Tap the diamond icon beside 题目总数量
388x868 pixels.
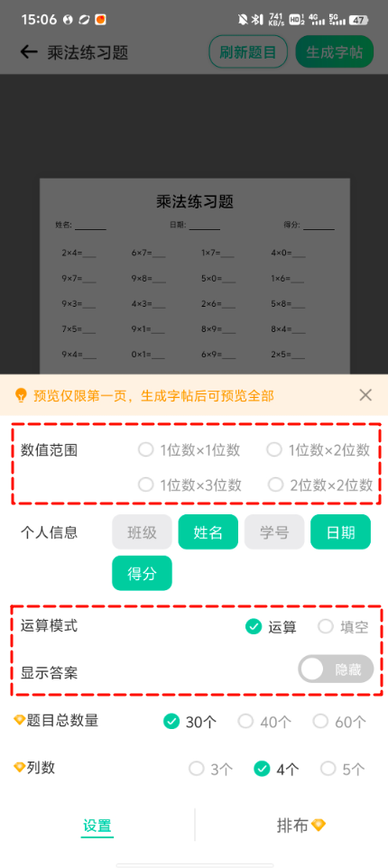19,720
